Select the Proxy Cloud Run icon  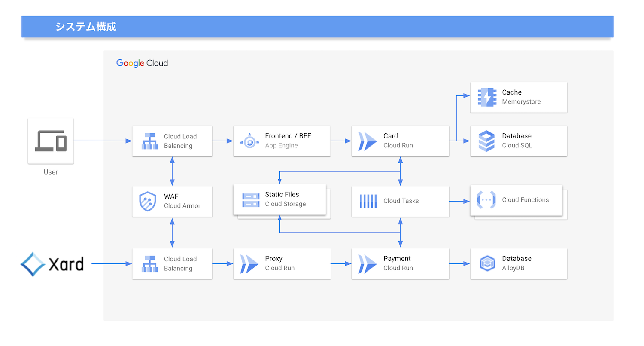point(249,263)
